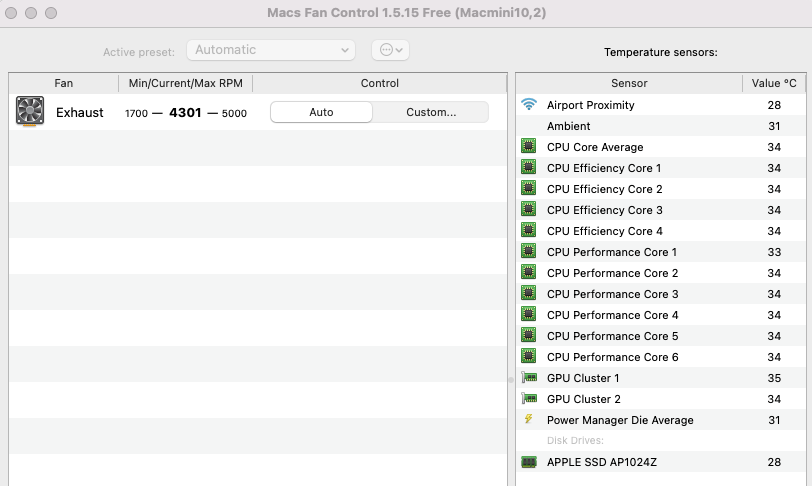The height and width of the screenshot is (486, 812).
Task: Click the GPU Cluster 1 card icon
Action: [529, 378]
